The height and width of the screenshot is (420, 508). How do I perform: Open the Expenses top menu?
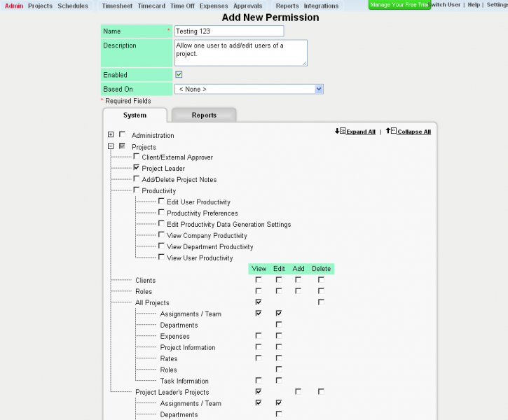[x=214, y=6]
